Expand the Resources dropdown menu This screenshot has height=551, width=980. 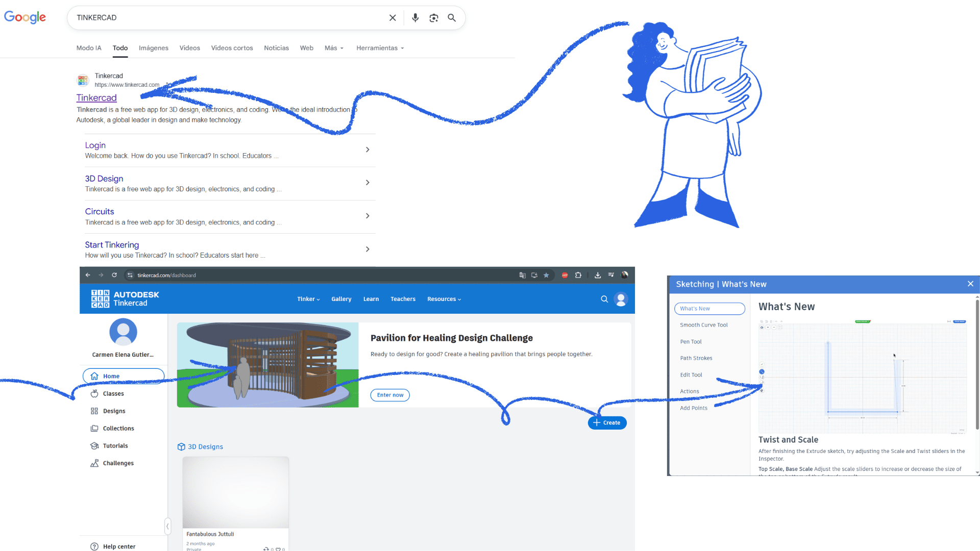click(444, 299)
